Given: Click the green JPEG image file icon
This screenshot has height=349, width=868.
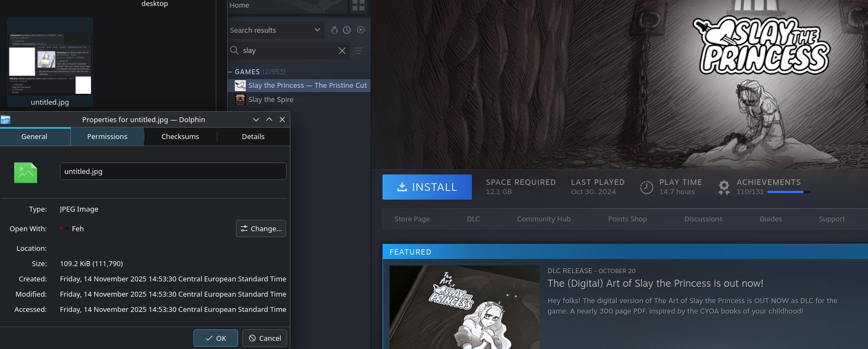Looking at the screenshot, I should [26, 173].
